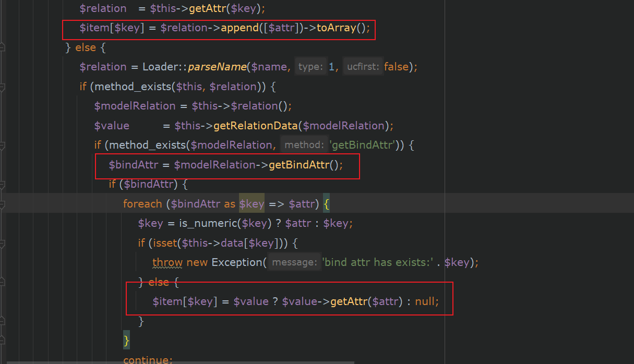This screenshot has width=634, height=364.
Task: Click the highlighted closing brace of foreach
Action: click(x=126, y=341)
